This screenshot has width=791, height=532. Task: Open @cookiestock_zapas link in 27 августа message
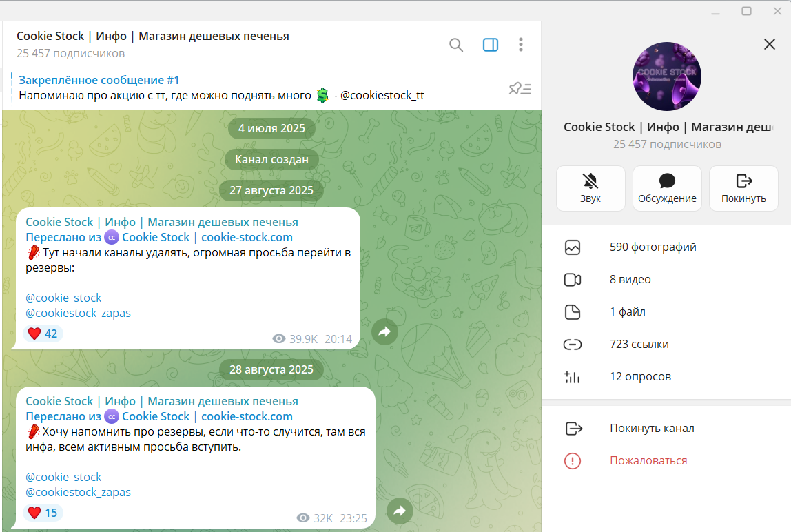point(78,313)
